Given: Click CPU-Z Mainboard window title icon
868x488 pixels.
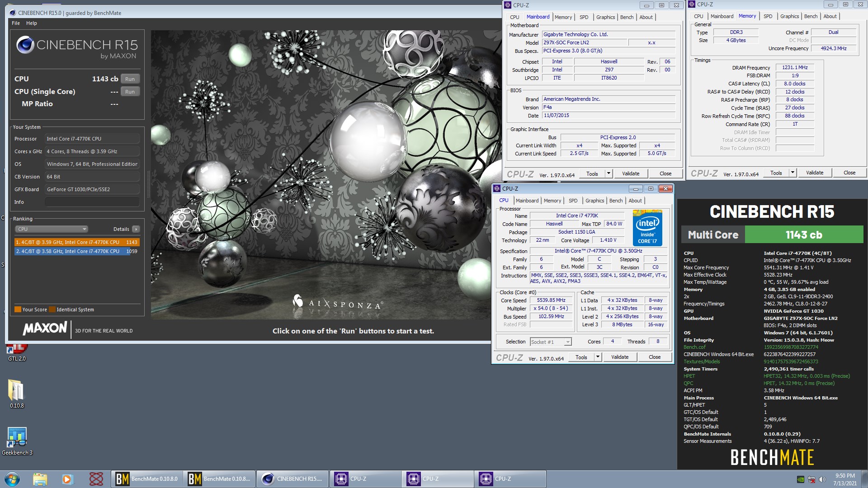Looking at the screenshot, I should pos(508,5).
